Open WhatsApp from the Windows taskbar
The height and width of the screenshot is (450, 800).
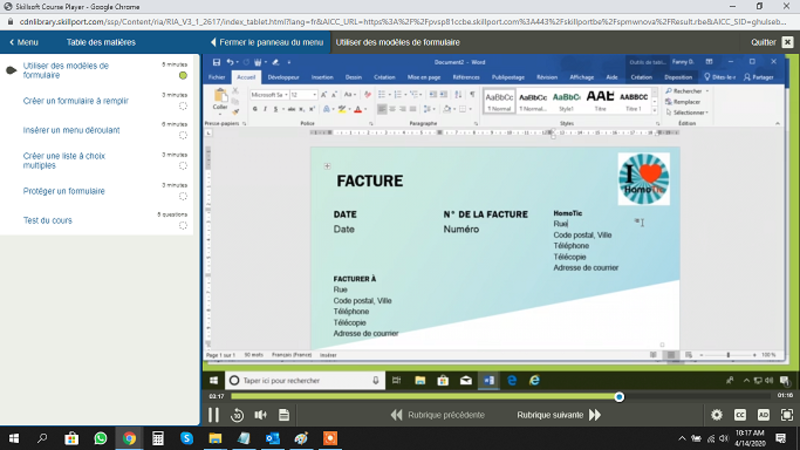point(101,438)
